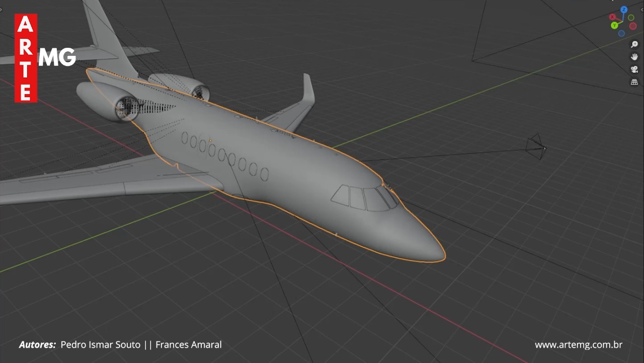Screen dimensions: 644x363
Task: Expand the sidebar arrow at top right
Action: coord(641,9)
